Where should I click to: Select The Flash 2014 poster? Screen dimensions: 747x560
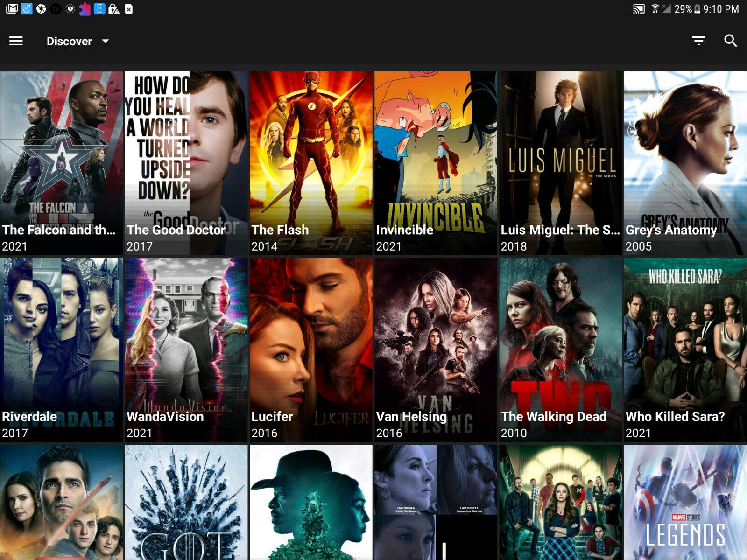311,163
